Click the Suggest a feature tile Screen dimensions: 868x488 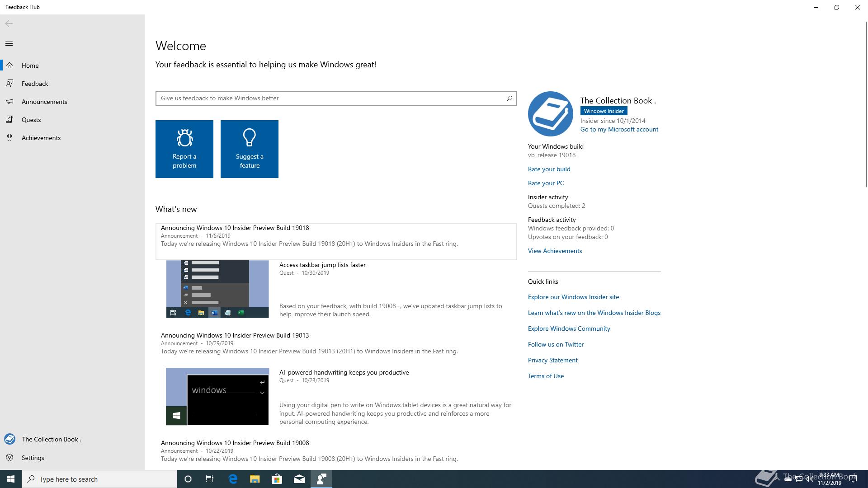coord(250,149)
